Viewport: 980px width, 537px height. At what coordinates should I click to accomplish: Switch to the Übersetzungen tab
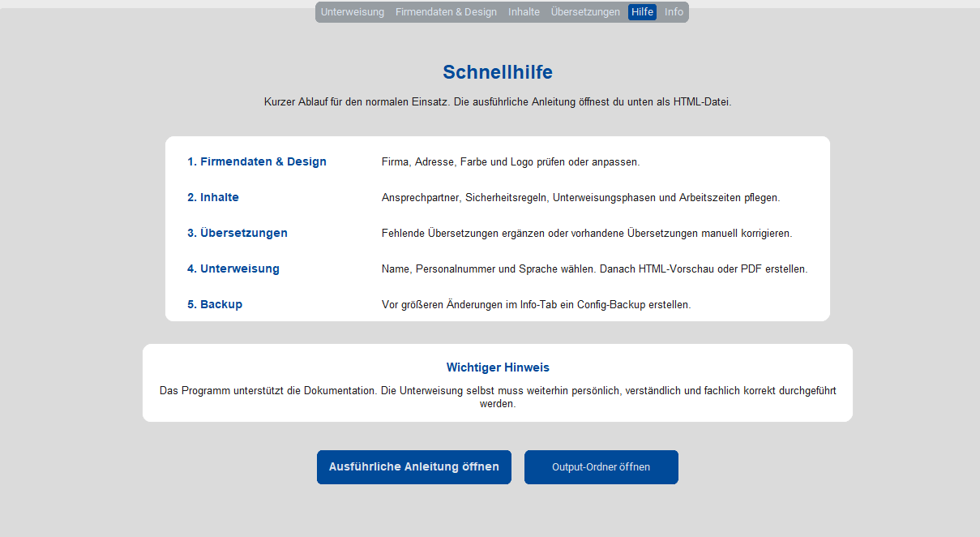click(x=584, y=11)
